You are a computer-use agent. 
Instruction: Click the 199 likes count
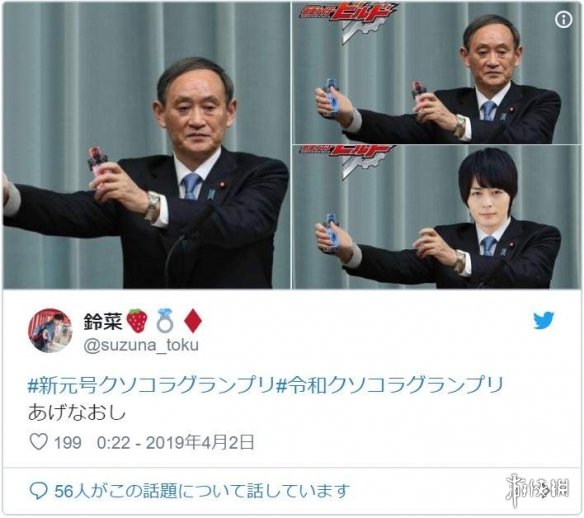click(x=68, y=443)
